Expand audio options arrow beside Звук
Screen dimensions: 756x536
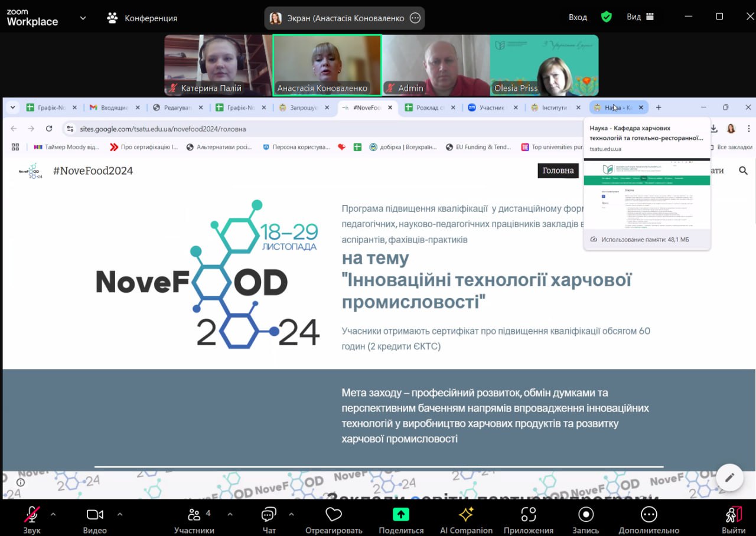click(53, 514)
